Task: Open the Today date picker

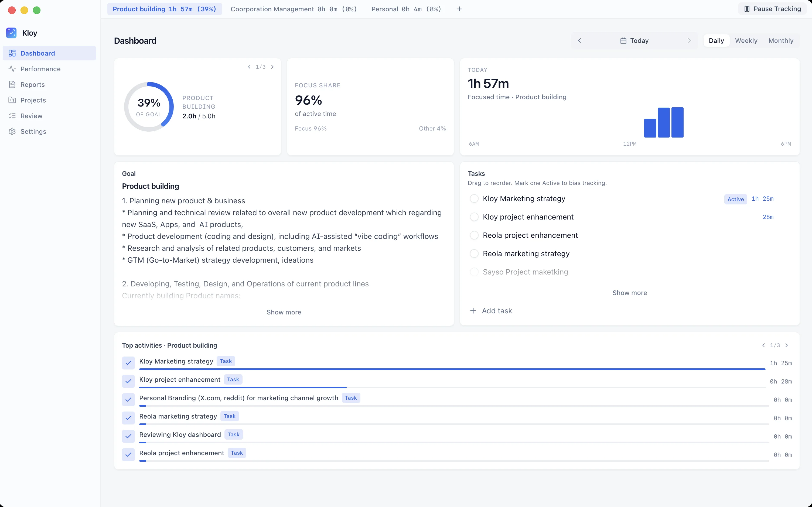Action: click(634, 40)
